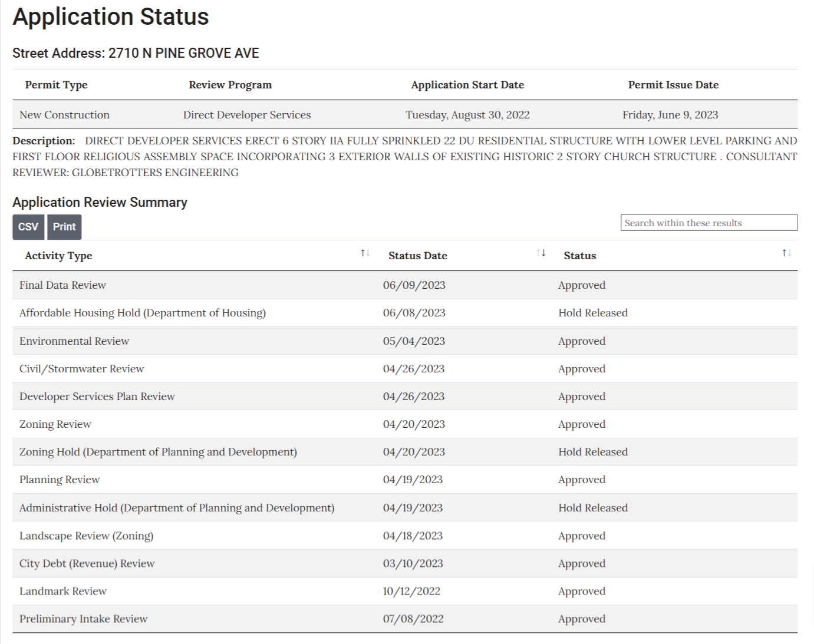Select the Final Data Review row
The height and width of the screenshot is (644, 814).
pyautogui.click(x=405, y=285)
